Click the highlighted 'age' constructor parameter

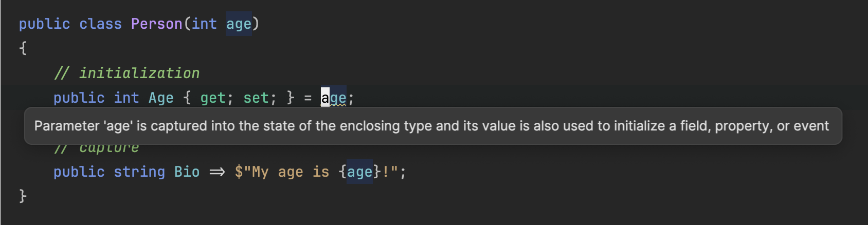(239, 24)
